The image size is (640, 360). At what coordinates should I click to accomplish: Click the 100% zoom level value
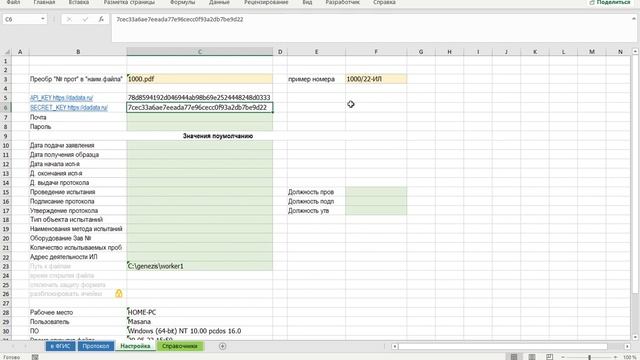630,358
